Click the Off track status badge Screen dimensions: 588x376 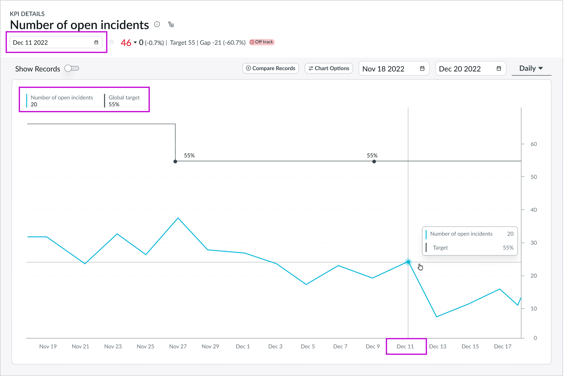[262, 42]
